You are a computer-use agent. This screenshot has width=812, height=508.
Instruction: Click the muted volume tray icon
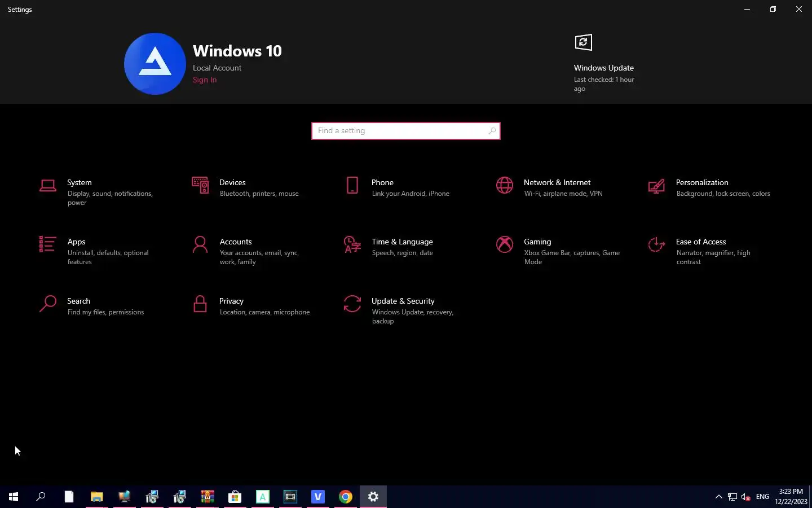[745, 497]
